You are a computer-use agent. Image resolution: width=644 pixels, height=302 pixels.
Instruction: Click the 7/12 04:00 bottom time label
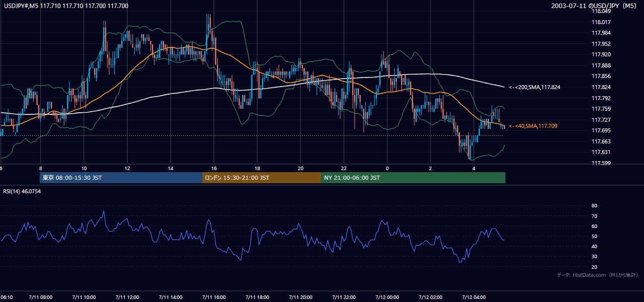474,297
